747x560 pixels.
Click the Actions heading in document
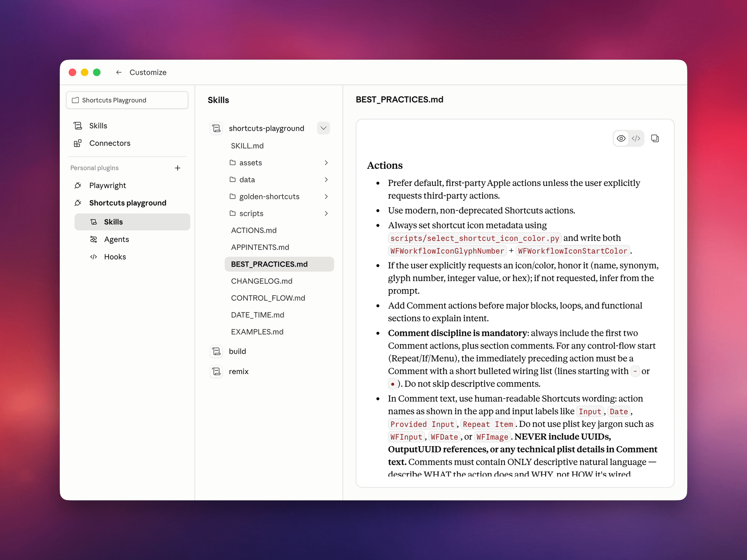[385, 166]
